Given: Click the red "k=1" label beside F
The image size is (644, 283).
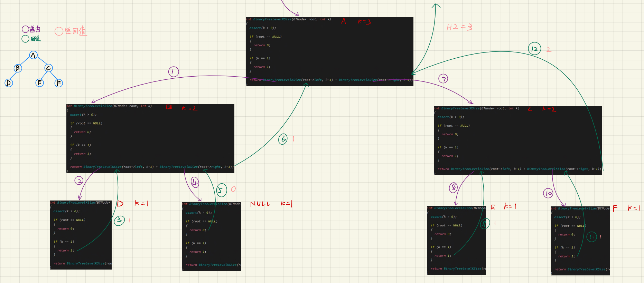Looking at the screenshot, I should [x=634, y=208].
